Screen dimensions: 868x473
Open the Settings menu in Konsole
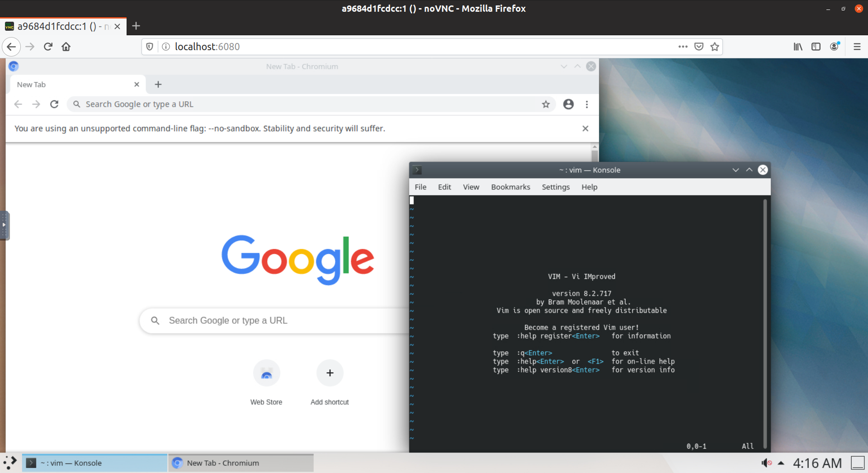[556, 187]
